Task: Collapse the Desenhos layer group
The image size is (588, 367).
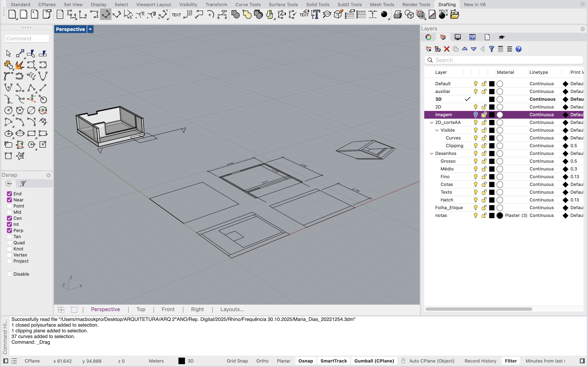Action: (x=432, y=153)
